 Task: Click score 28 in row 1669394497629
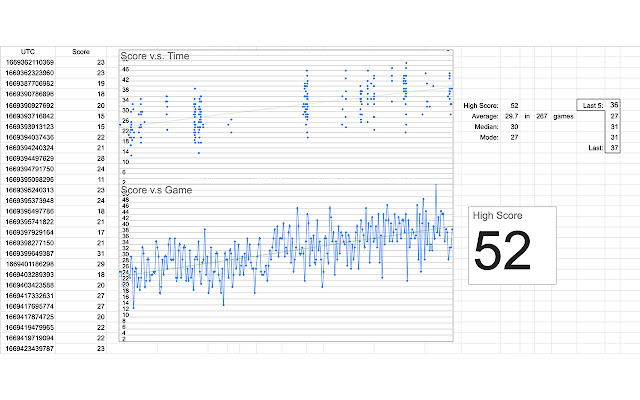point(81,158)
